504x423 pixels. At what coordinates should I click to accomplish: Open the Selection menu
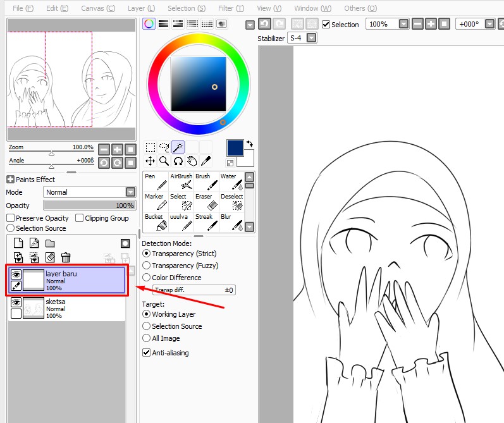click(x=187, y=8)
